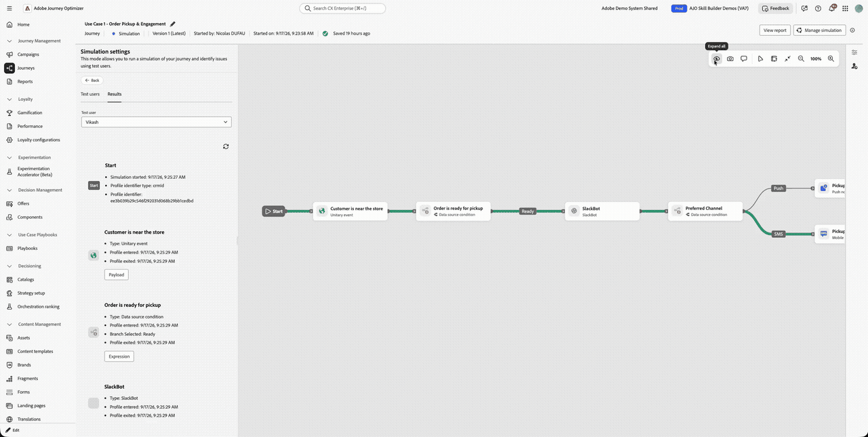Viewport: 868px width, 437px height.
Task: Click the info icon next to Manage simulation
Action: pyautogui.click(x=852, y=30)
